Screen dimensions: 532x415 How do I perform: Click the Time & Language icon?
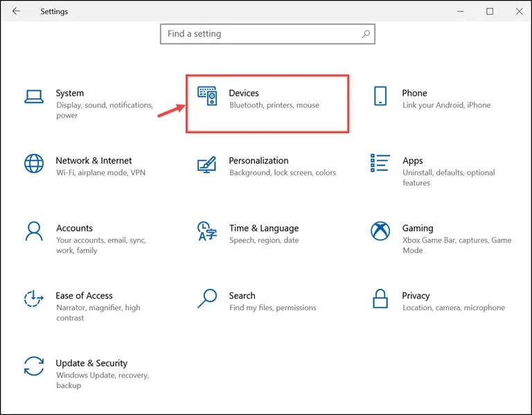point(207,231)
